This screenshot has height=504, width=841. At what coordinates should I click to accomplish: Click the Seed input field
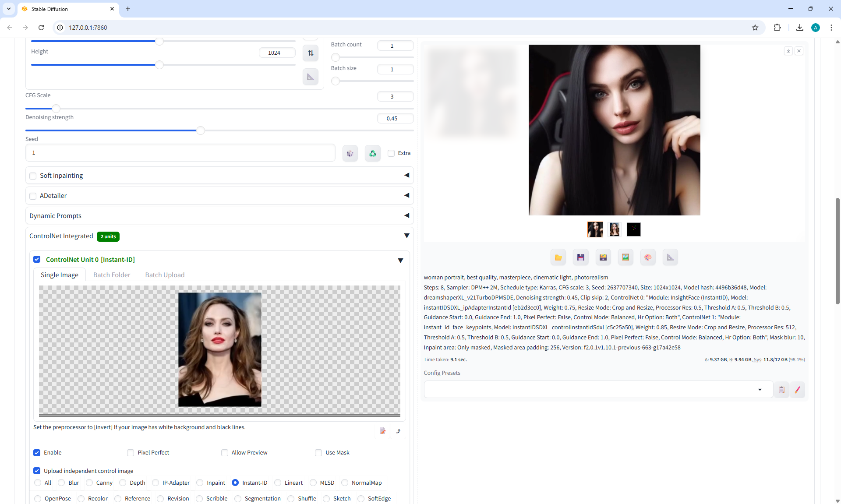pyautogui.click(x=180, y=153)
